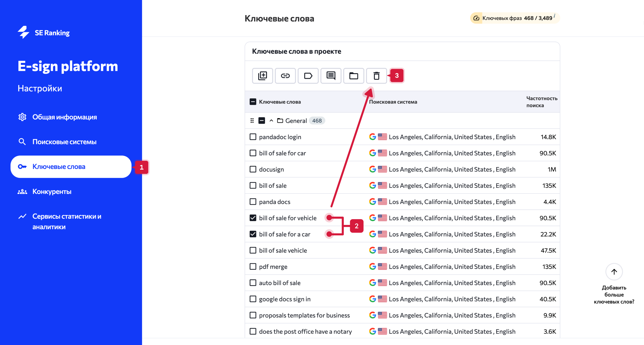
Task: Check the bill of sale for car checkbox
Action: [x=253, y=153]
